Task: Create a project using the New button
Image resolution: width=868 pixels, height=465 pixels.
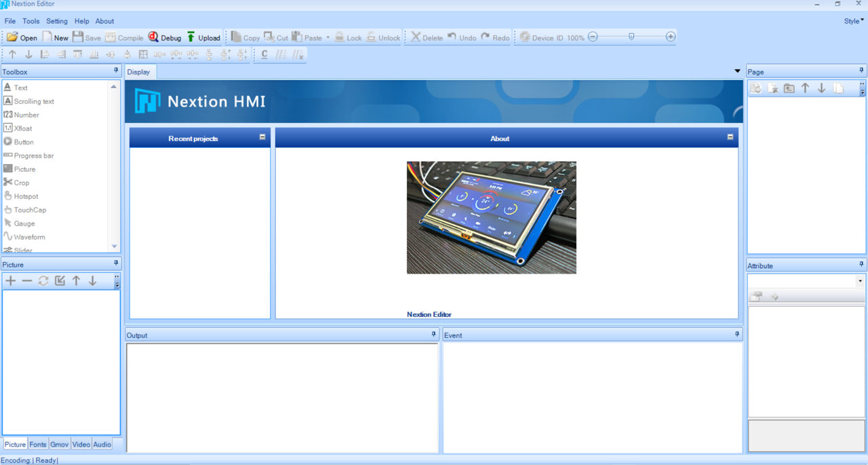Action: (x=55, y=37)
